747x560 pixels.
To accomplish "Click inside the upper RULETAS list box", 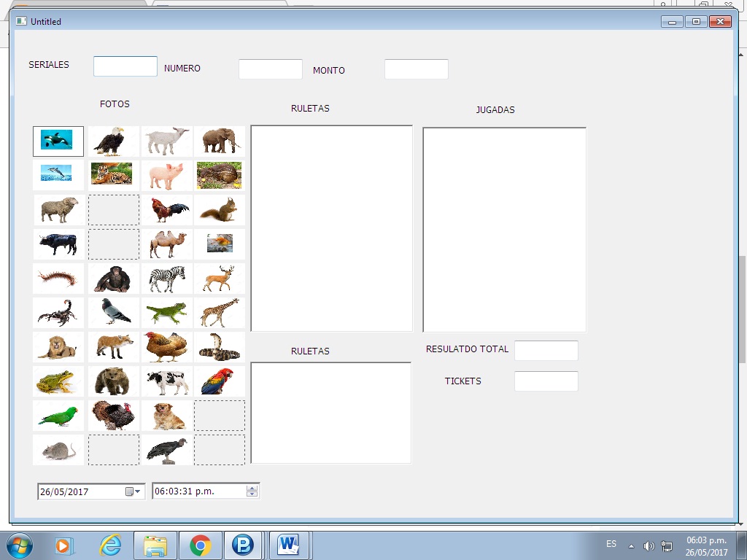I will click(x=332, y=228).
